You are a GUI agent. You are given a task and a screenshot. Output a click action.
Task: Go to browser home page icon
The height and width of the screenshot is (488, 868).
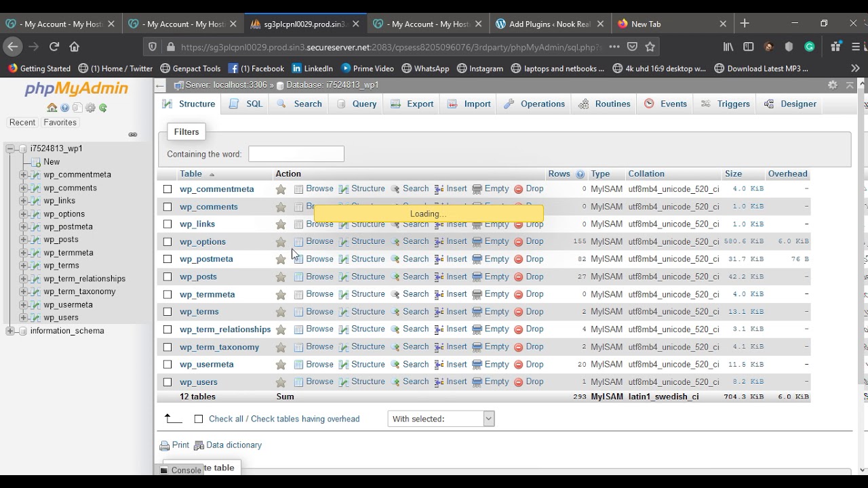75,47
